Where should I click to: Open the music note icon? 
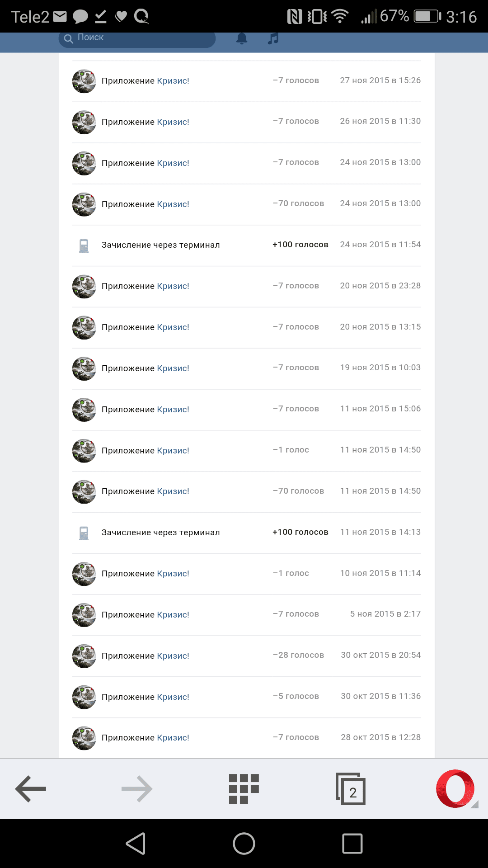(x=273, y=38)
